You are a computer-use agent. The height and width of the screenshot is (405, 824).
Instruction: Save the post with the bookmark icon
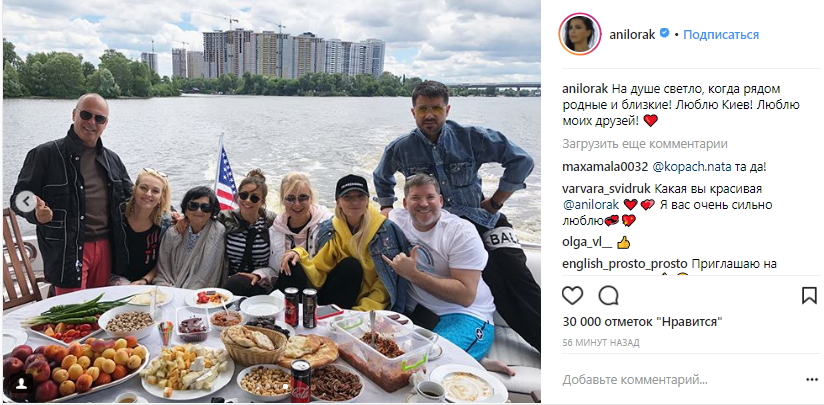809,295
